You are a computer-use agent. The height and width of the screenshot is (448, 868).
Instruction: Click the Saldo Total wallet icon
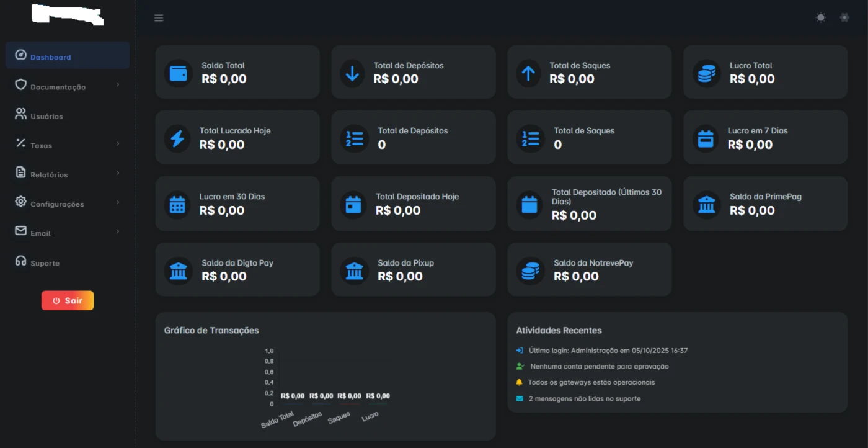point(179,73)
